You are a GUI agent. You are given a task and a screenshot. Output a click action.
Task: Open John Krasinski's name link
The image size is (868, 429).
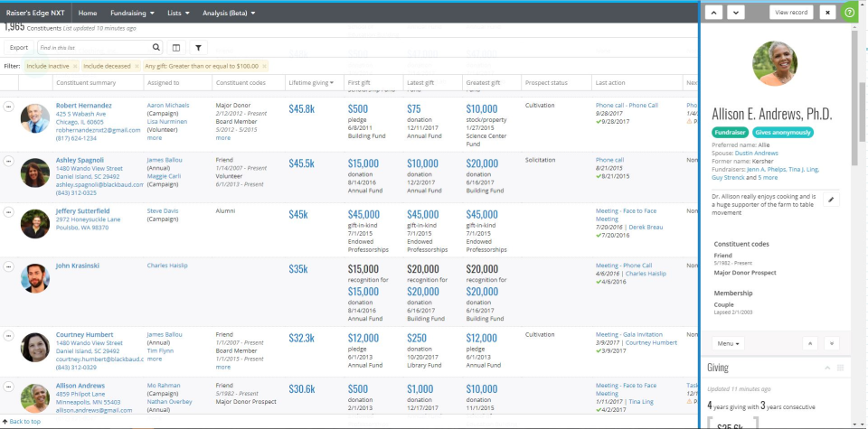tap(78, 266)
